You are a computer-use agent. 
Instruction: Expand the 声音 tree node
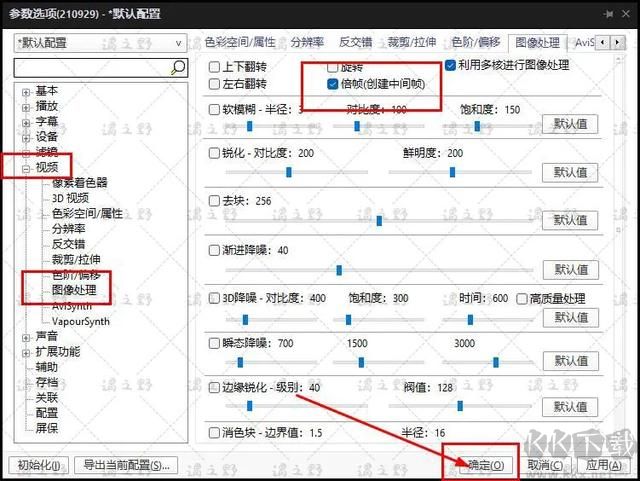tap(26, 338)
